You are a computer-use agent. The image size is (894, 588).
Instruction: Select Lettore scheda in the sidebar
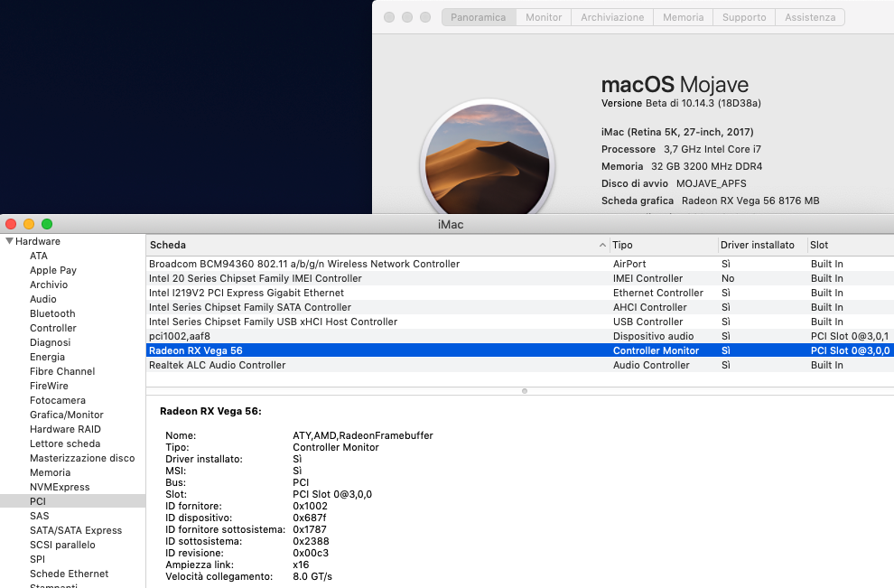(x=65, y=443)
